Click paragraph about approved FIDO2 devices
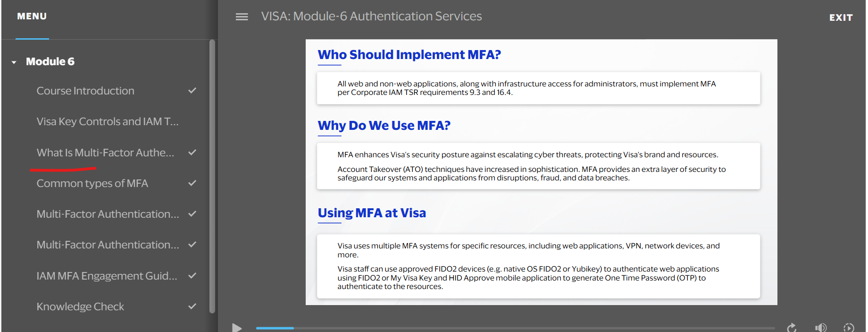This screenshot has height=332, width=868. click(x=528, y=278)
